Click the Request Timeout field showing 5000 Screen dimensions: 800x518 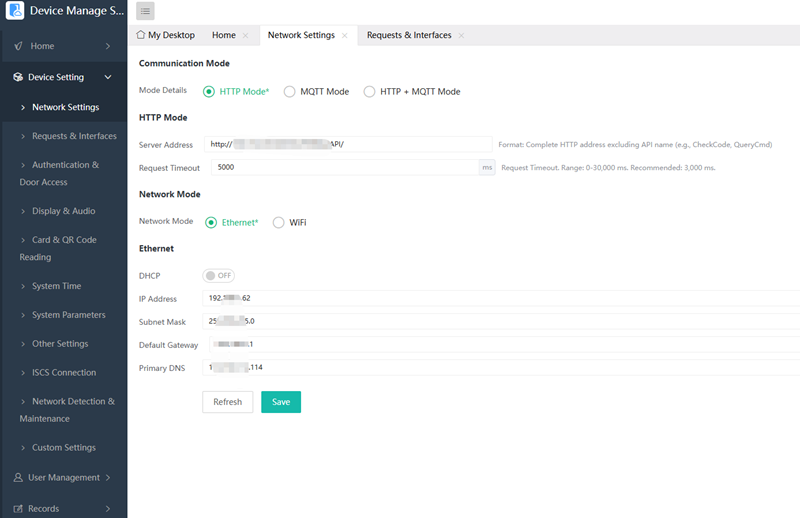pyautogui.click(x=345, y=167)
